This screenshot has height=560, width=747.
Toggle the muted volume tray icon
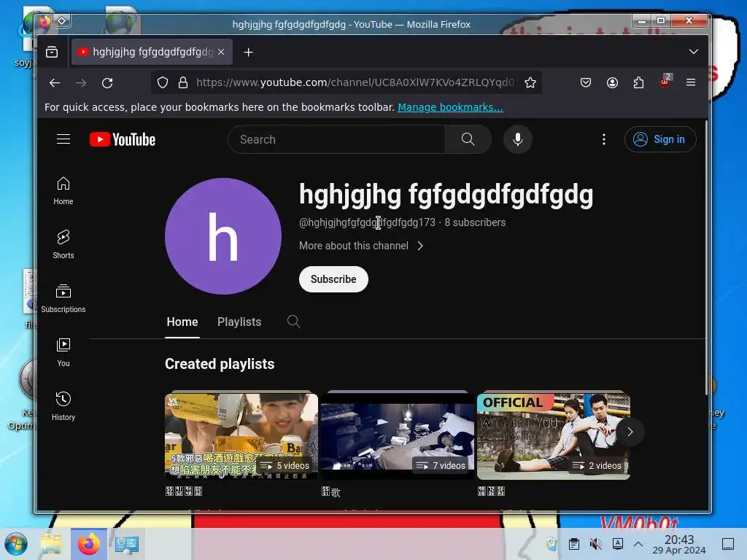pyautogui.click(x=595, y=544)
